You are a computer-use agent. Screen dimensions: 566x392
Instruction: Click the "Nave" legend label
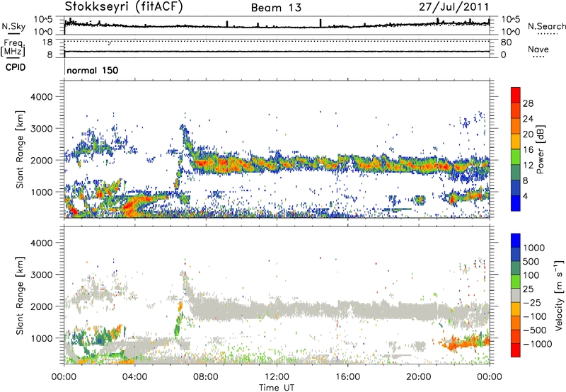(538, 49)
